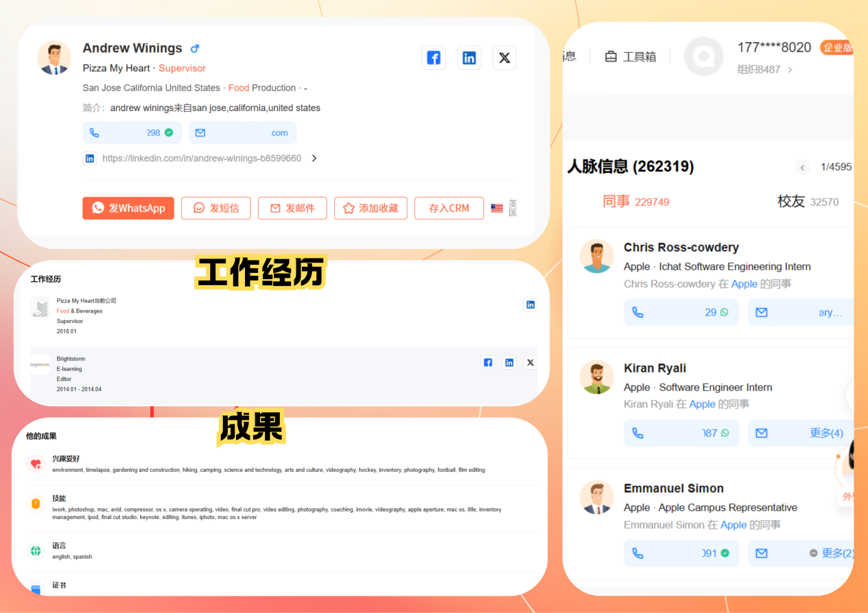Click the 他的成果 section heading
This screenshot has height=613, width=868.
click(x=41, y=436)
